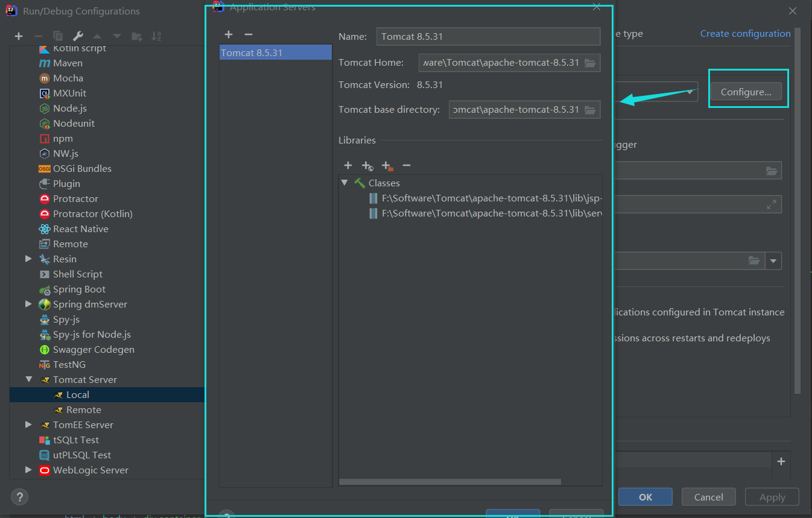Screen dimensions: 812x518
Task: Browse Tomcat base directory folder icon
Action: tap(590, 110)
